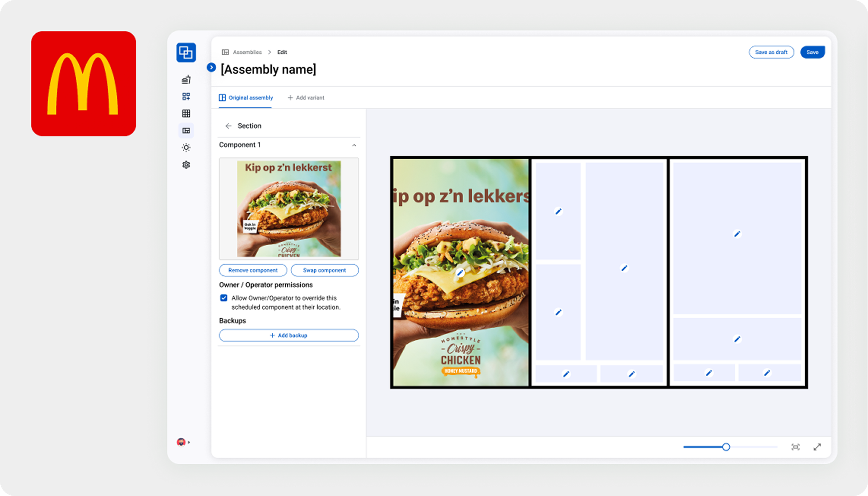Click the Backups heading
This screenshot has width=868, height=496.
[x=233, y=321]
